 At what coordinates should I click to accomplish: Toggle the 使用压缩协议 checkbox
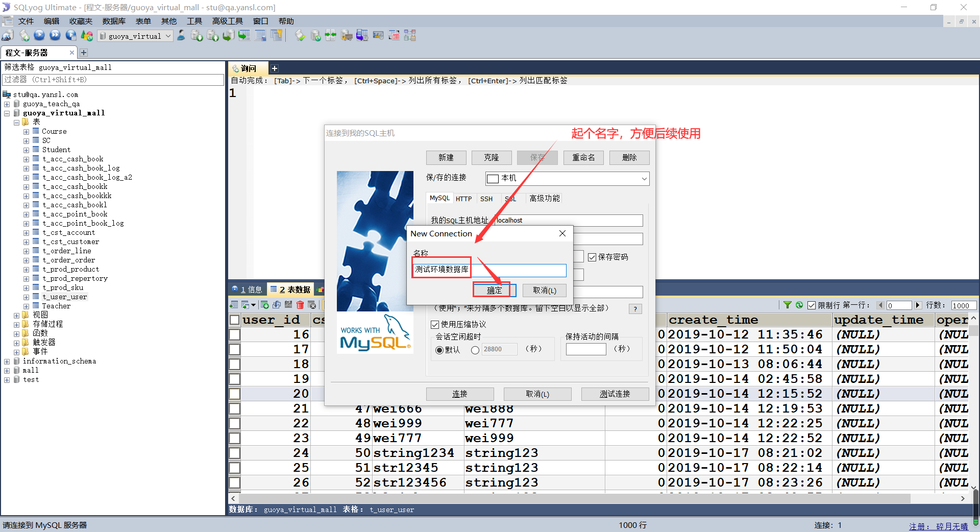435,325
